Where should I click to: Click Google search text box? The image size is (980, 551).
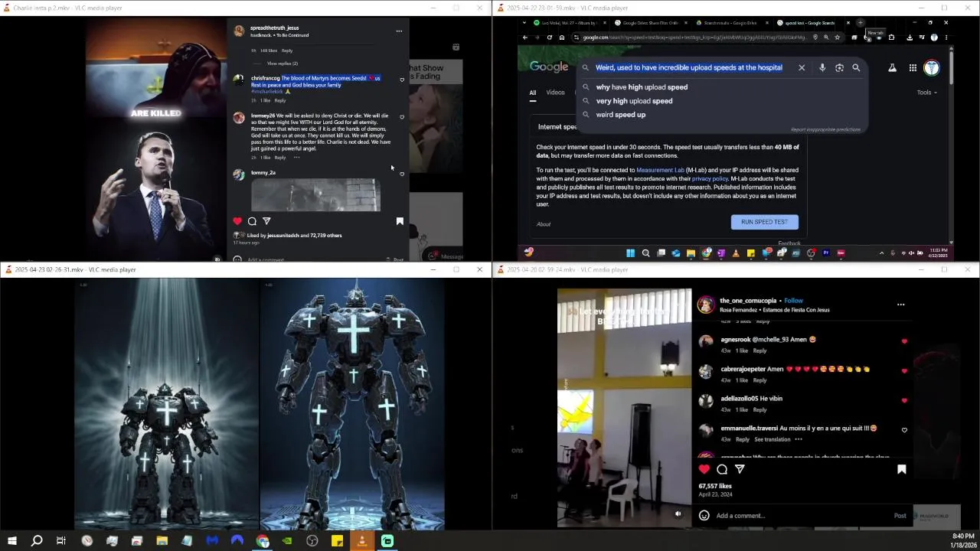pos(689,67)
